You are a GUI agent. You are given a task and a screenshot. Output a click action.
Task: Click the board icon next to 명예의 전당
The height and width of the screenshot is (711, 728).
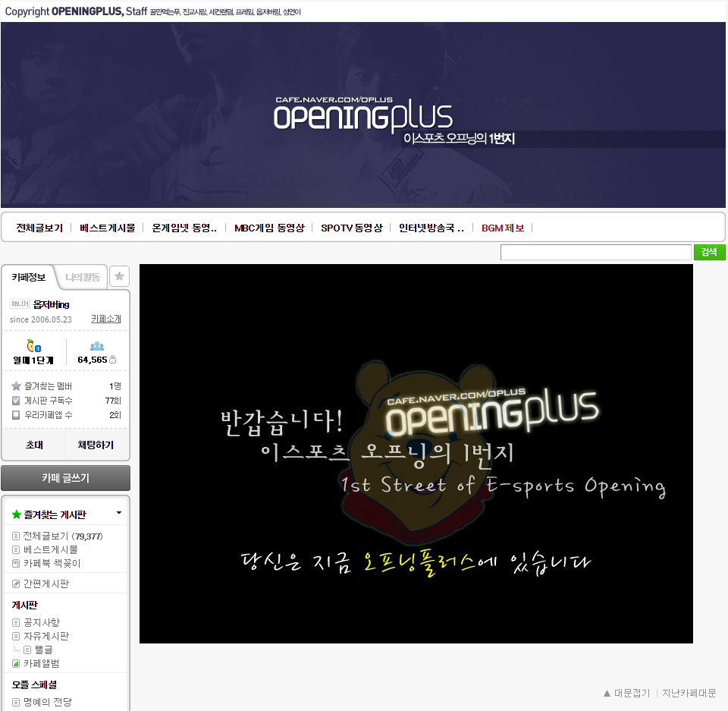pos(16,702)
